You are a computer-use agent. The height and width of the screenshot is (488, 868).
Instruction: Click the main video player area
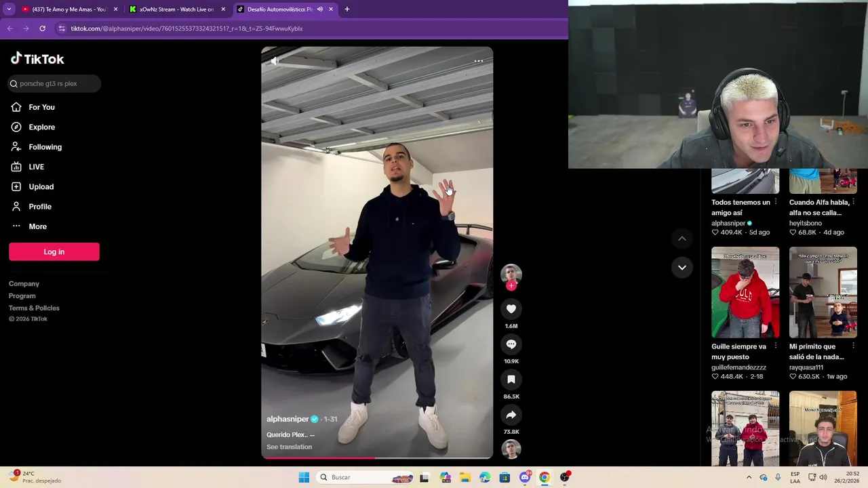tap(377, 253)
